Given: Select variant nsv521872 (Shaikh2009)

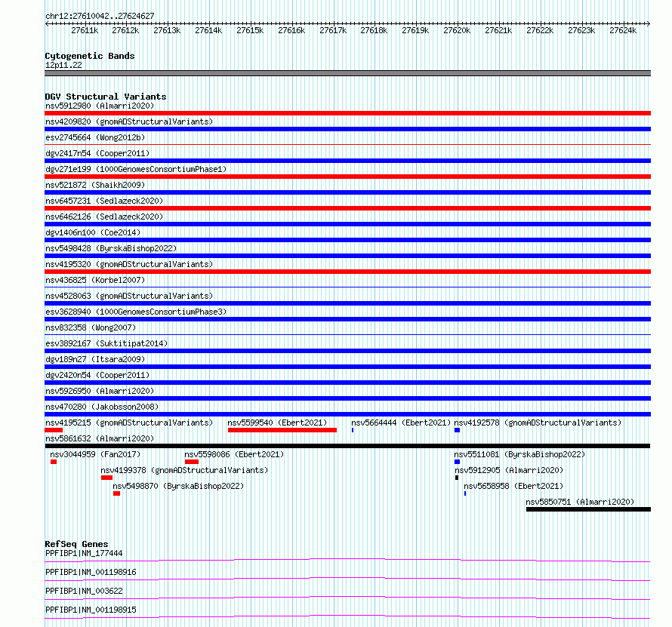Looking at the screenshot, I should pyautogui.click(x=95, y=185).
